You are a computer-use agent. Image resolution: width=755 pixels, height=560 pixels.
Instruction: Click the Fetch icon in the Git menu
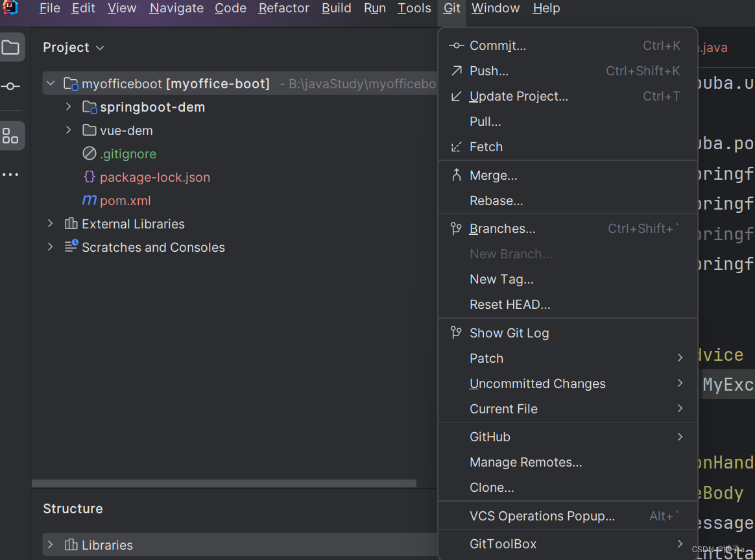coord(456,147)
